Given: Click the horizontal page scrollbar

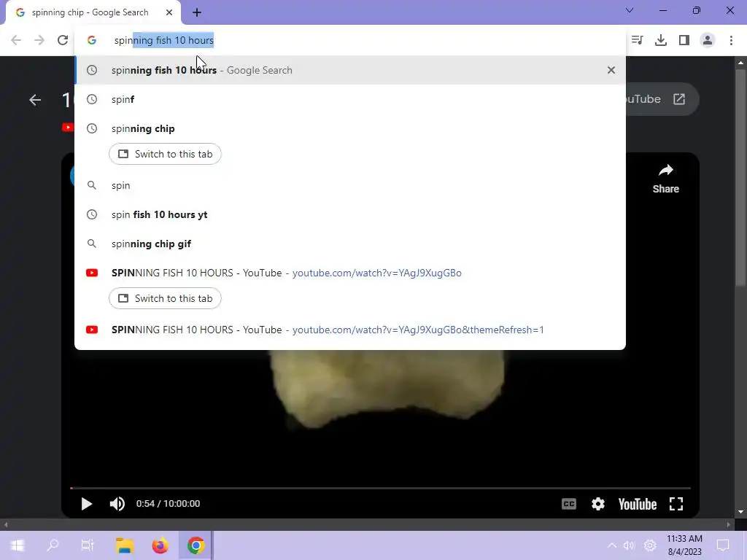Looking at the screenshot, I should coord(367,525).
